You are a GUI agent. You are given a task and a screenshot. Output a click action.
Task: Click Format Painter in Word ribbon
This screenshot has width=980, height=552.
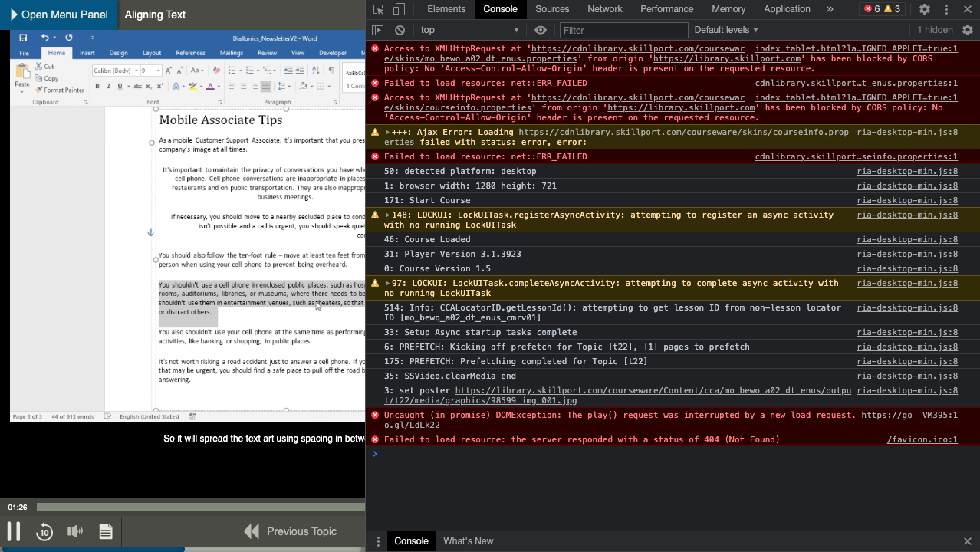click(x=60, y=90)
